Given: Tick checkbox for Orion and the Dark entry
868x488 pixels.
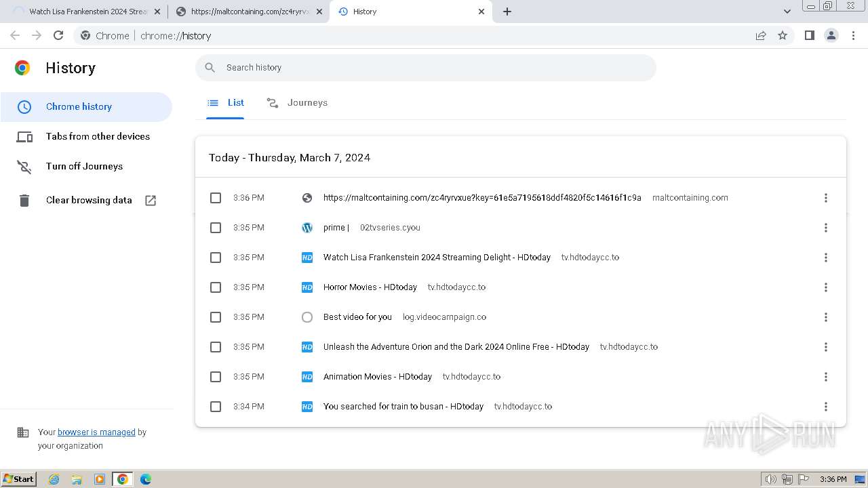Looking at the screenshot, I should pyautogui.click(x=216, y=347).
